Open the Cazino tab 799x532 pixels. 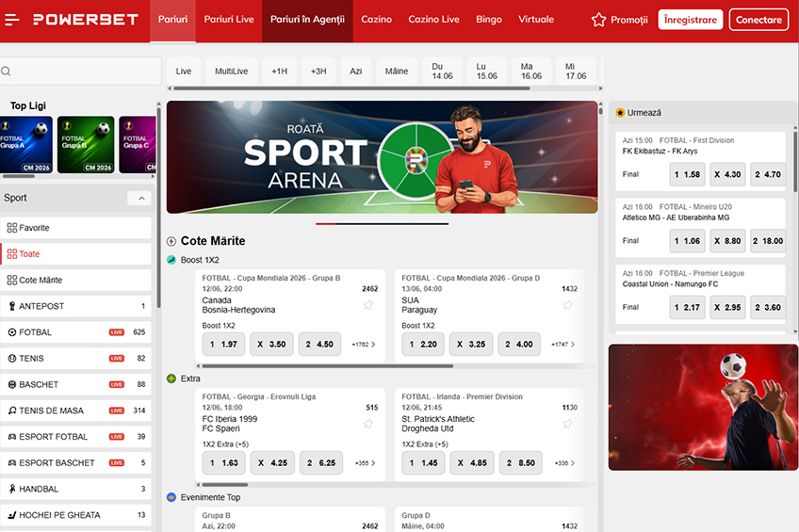(377, 20)
